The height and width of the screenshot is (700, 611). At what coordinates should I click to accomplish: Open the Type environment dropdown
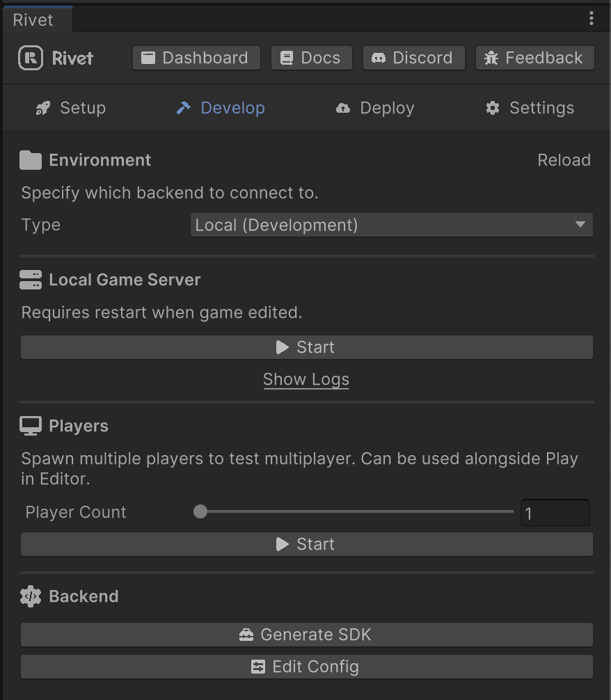(391, 225)
